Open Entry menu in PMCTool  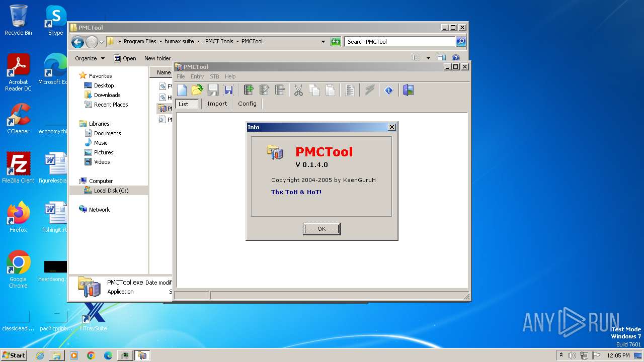tap(197, 76)
